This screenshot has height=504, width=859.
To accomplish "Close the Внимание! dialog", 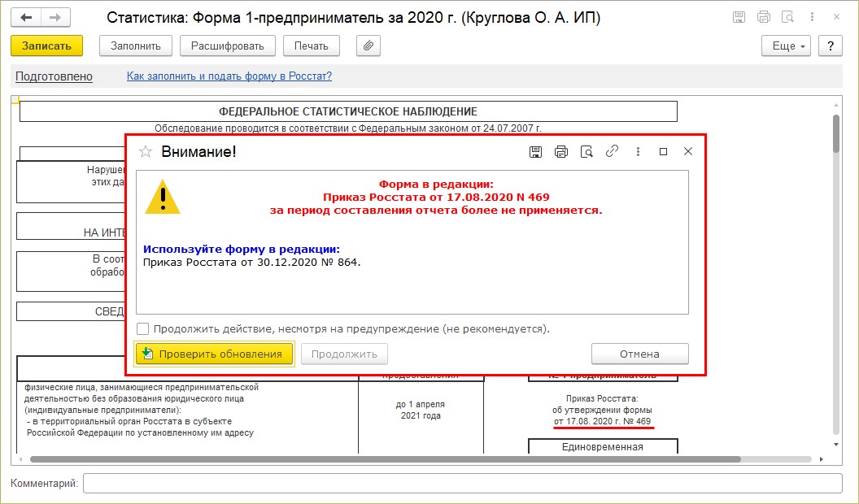I will (688, 151).
